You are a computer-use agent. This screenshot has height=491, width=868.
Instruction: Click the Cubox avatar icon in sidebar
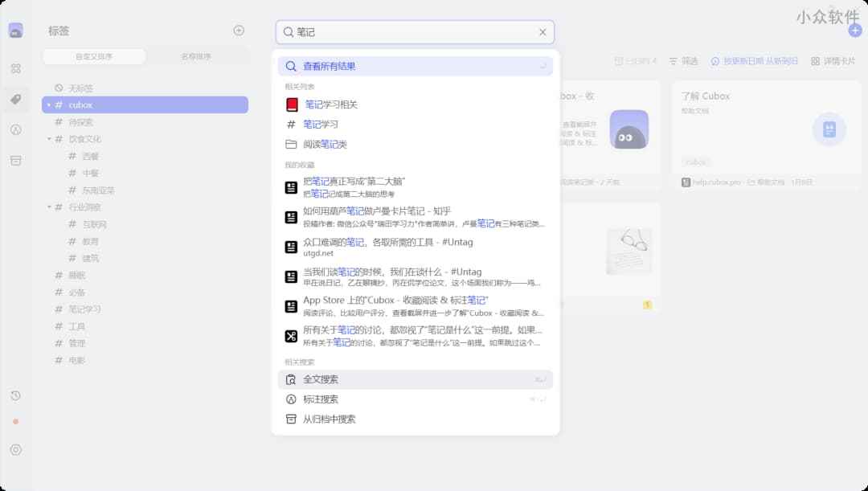[x=15, y=31]
